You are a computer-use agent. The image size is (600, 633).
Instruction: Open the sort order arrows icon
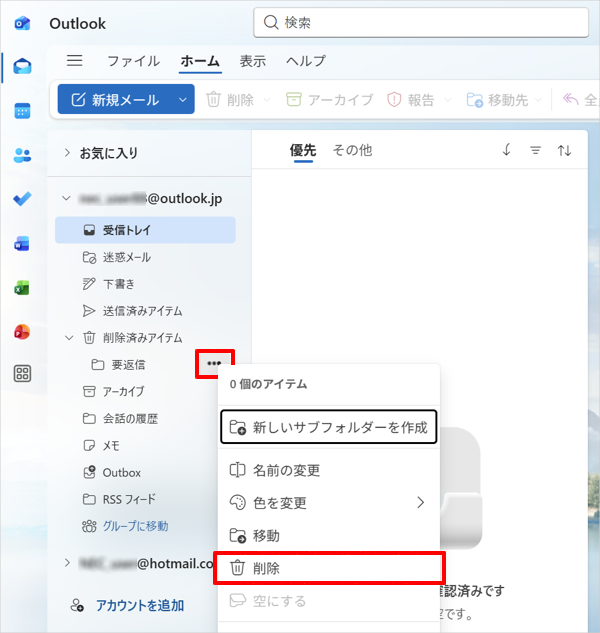(564, 151)
